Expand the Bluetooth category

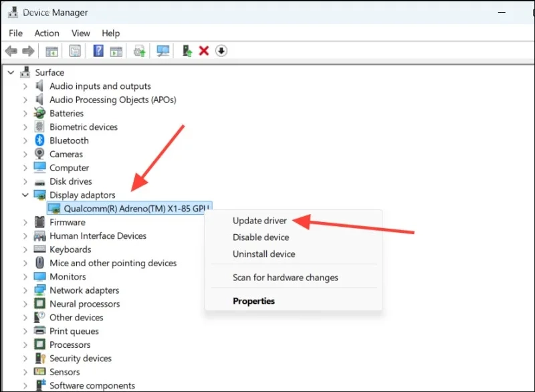pos(25,140)
